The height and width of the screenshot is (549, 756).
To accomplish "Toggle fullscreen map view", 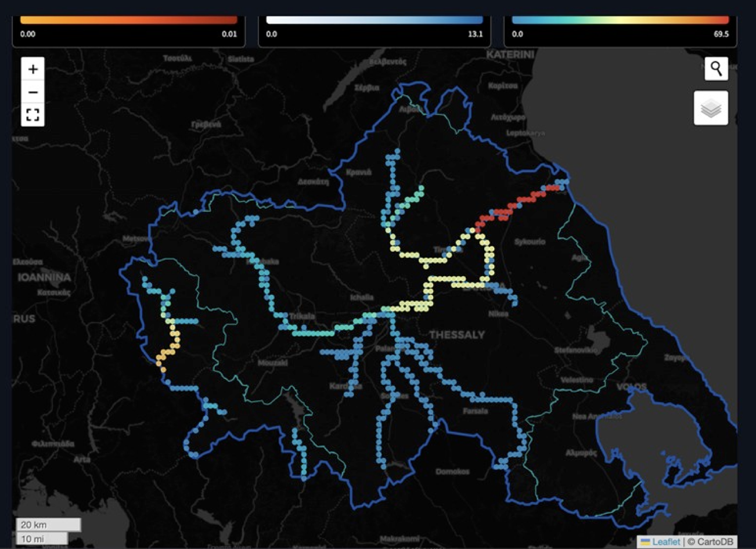I will 33,115.
